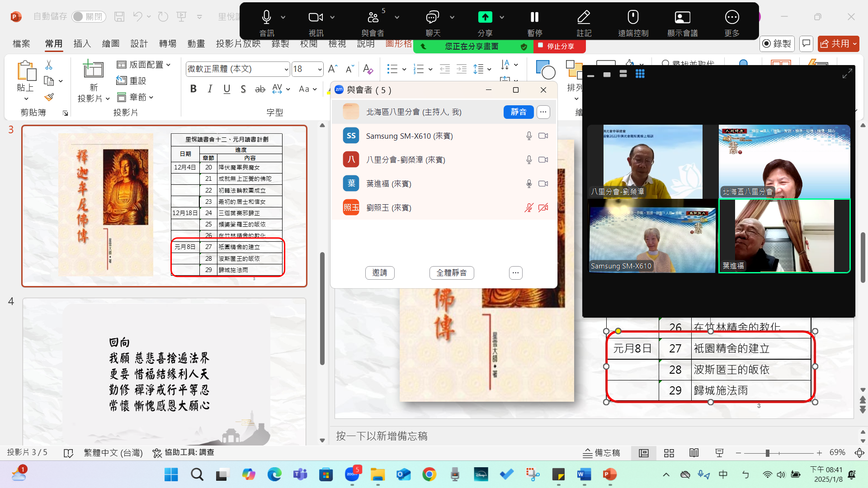
Task: Click the Zoom annotate pencil icon
Action: click(x=584, y=18)
